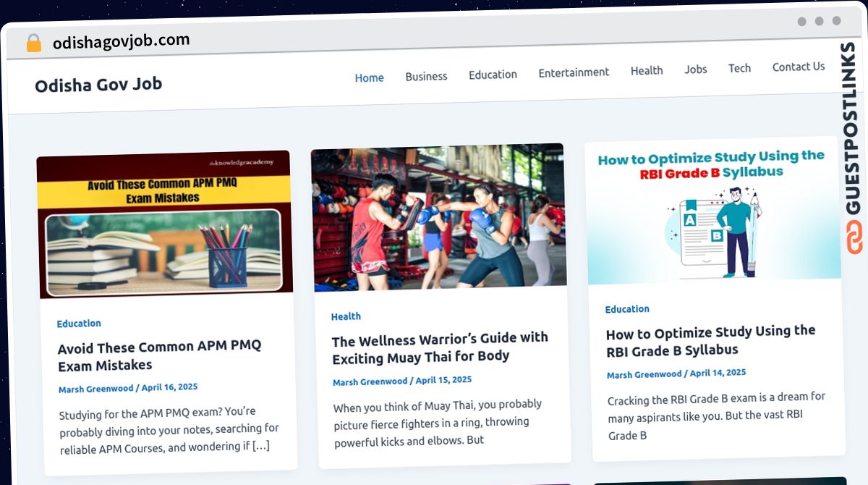This screenshot has width=868, height=485.
Task: Open the Muay Thai boxing photo
Action: [x=438, y=217]
